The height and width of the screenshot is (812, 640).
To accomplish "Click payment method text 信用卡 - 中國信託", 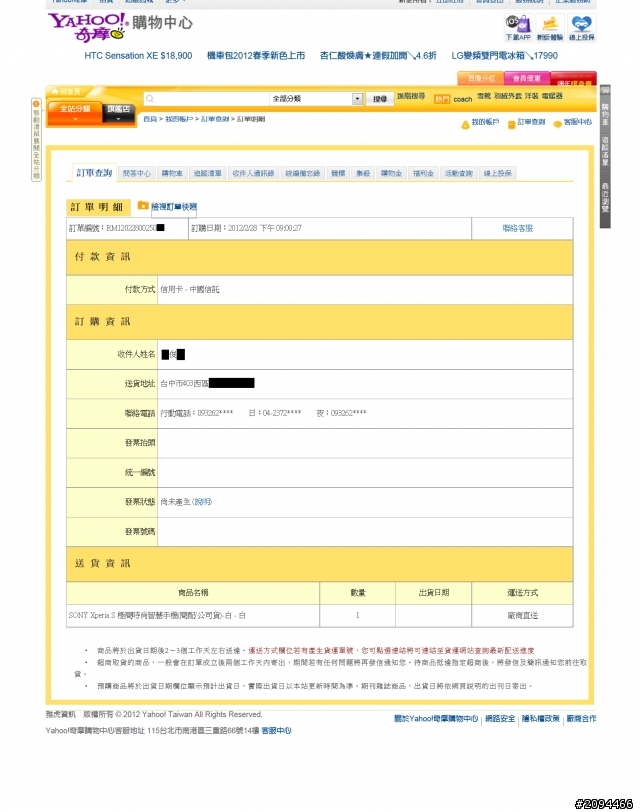I will (x=190, y=289).
